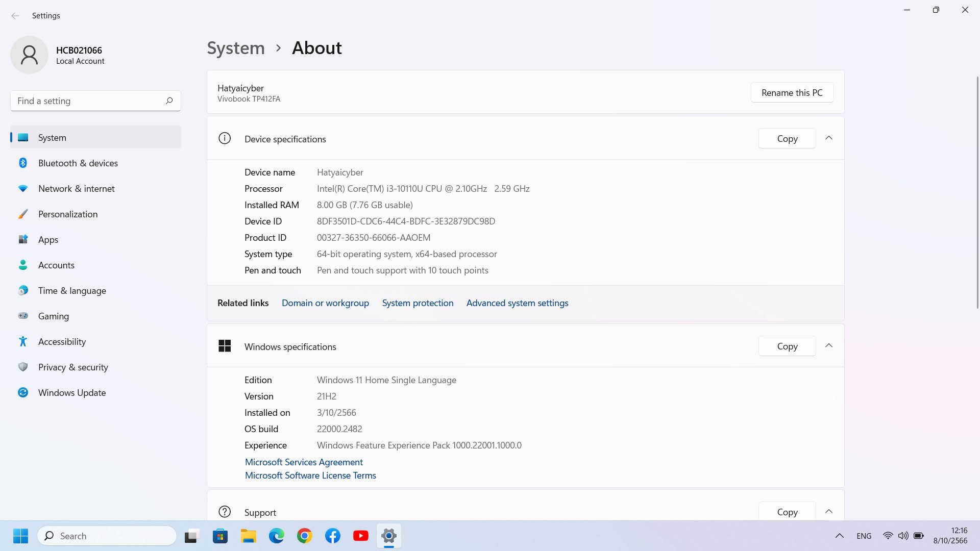Click the back arrow in Settings header
980x551 pixels.
click(15, 16)
